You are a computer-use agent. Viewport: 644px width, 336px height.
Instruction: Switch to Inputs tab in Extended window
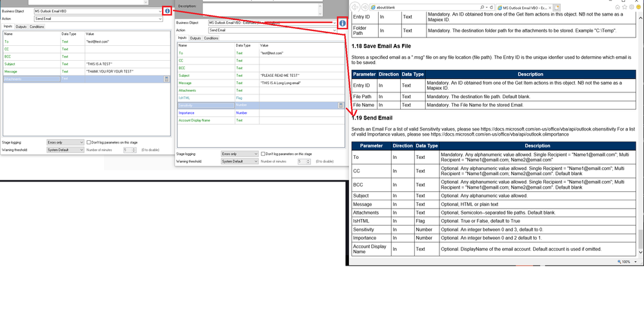click(183, 38)
